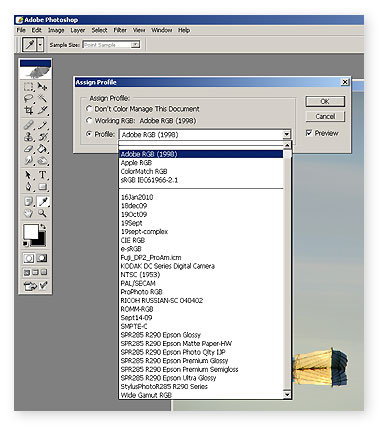Click the background color swatch
This screenshot has width=380, height=428.
pos(41,242)
